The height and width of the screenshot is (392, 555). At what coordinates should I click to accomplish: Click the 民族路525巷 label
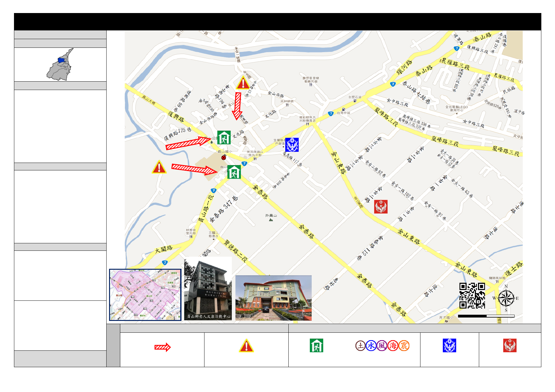tap(493, 104)
